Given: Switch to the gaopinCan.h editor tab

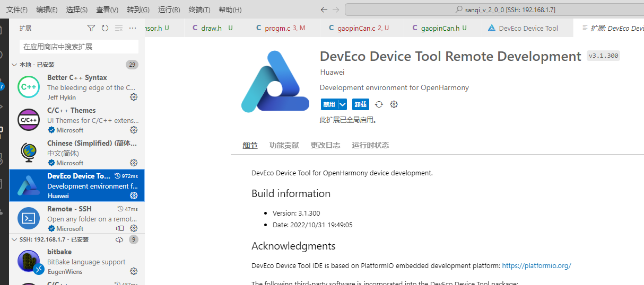Looking at the screenshot, I should tap(443, 28).
